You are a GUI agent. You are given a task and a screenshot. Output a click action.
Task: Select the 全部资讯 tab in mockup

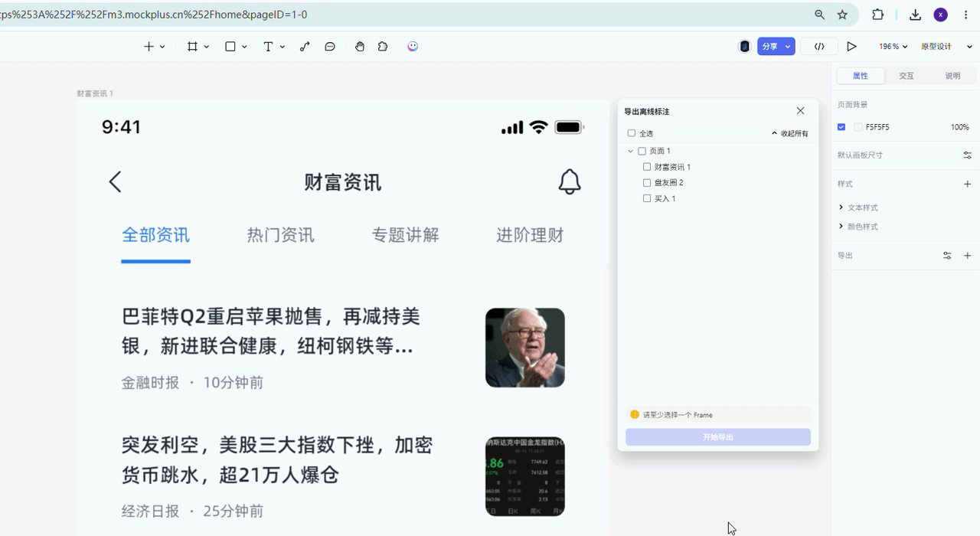[155, 235]
